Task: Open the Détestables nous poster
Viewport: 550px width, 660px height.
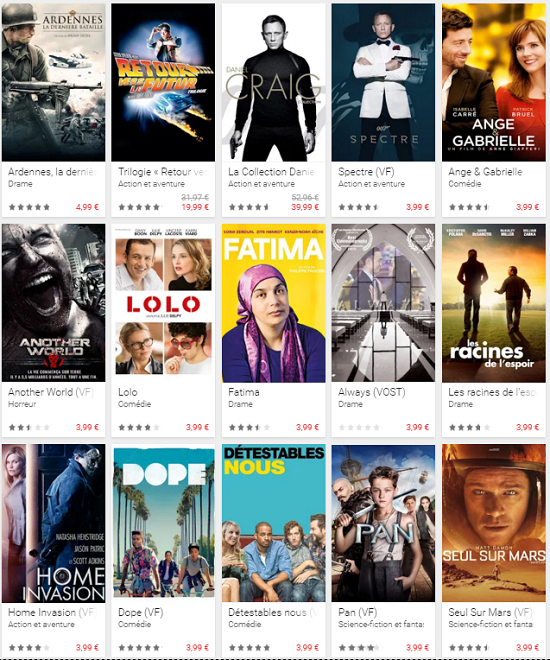Action: click(274, 523)
